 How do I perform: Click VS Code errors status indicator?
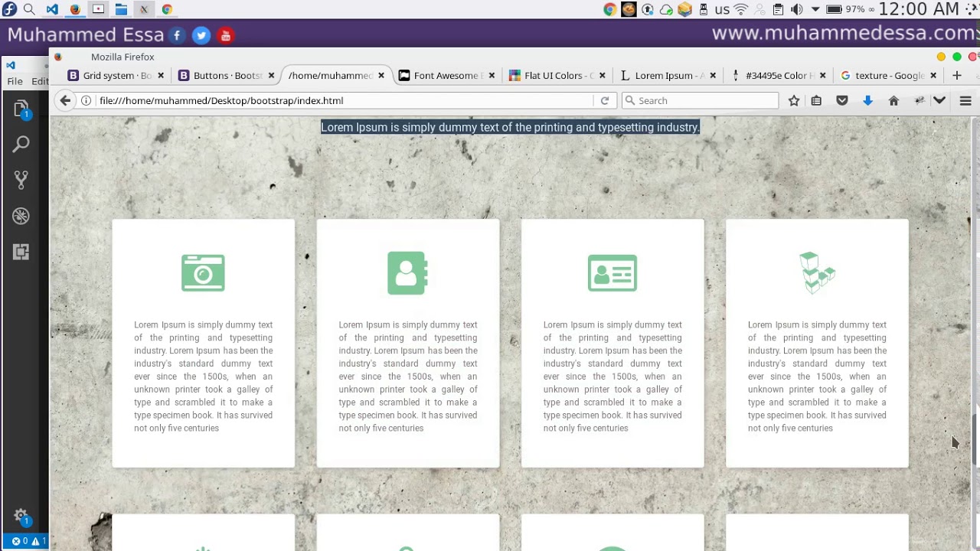tap(21, 541)
